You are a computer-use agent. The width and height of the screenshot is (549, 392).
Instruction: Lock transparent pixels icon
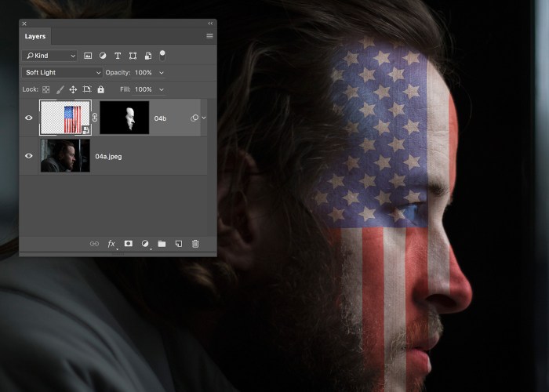point(45,89)
